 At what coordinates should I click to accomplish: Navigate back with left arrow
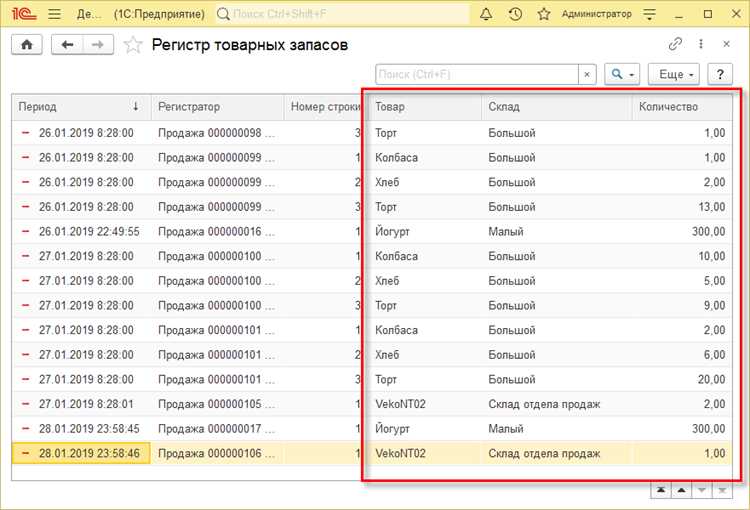[x=67, y=44]
